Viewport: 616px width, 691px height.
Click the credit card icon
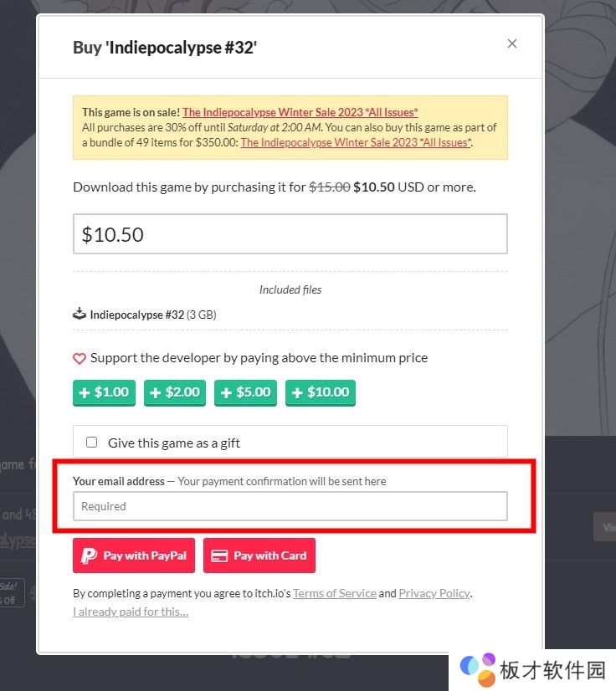tap(219, 555)
